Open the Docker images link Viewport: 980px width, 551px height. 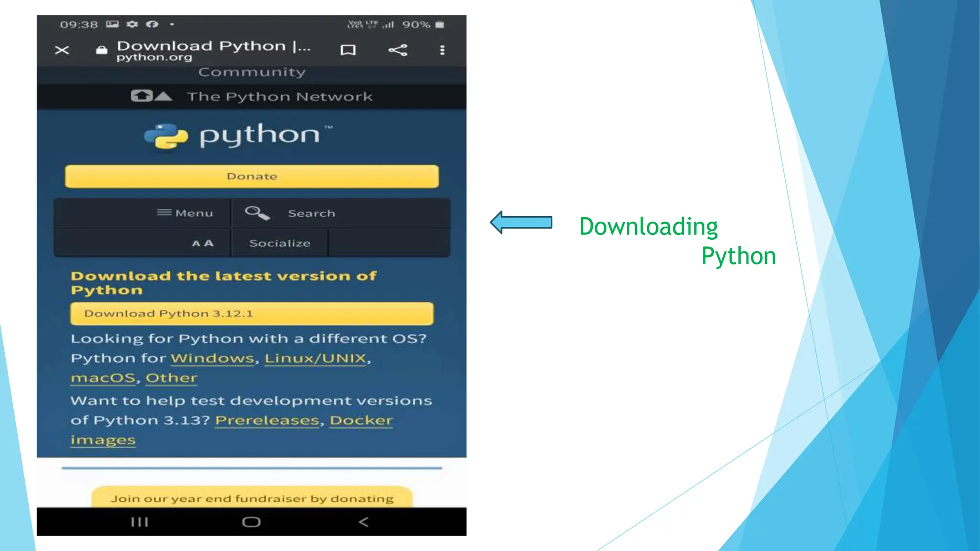pyautogui.click(x=361, y=420)
